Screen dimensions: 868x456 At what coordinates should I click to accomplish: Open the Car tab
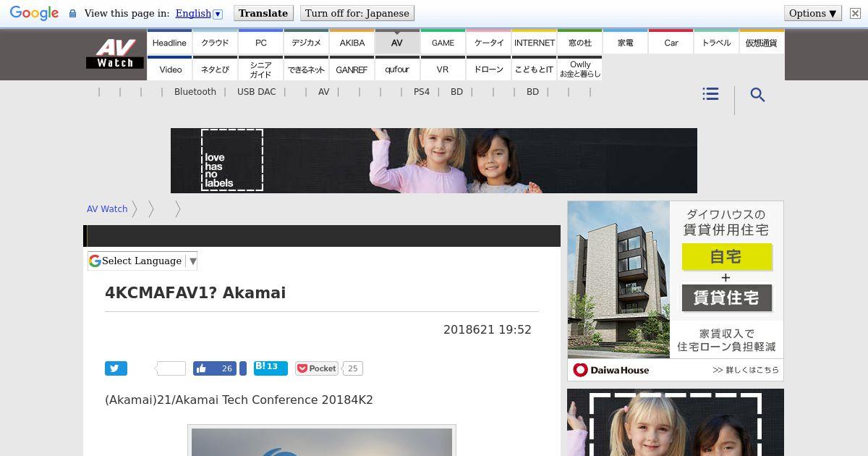pyautogui.click(x=671, y=42)
